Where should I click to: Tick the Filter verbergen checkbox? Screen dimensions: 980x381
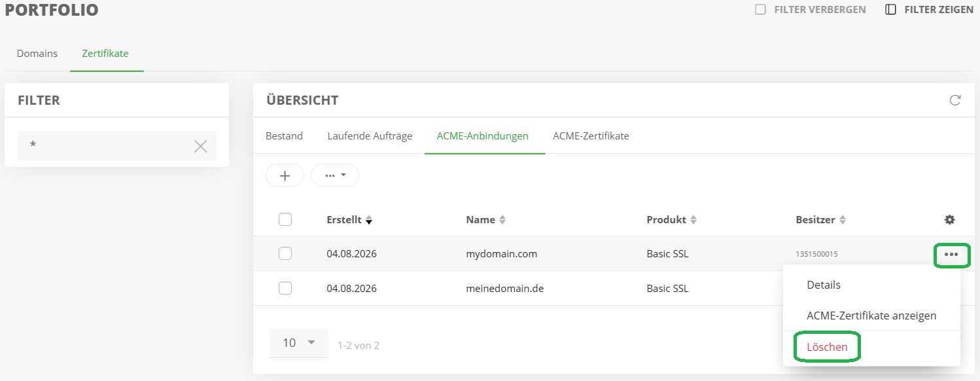[760, 10]
